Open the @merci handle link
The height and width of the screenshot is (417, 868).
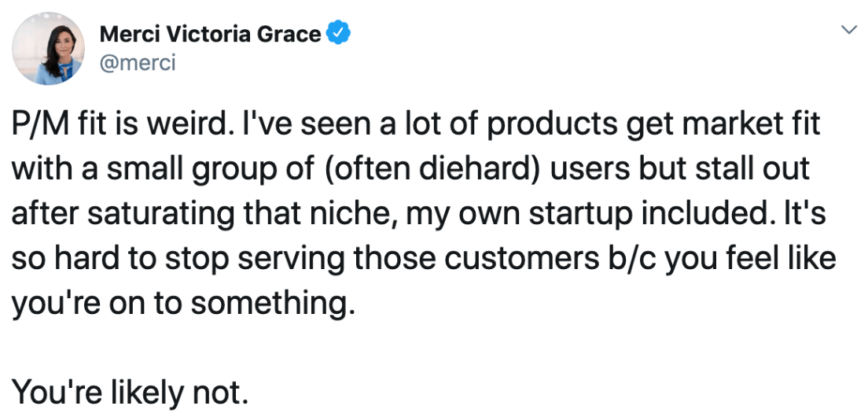tap(138, 63)
